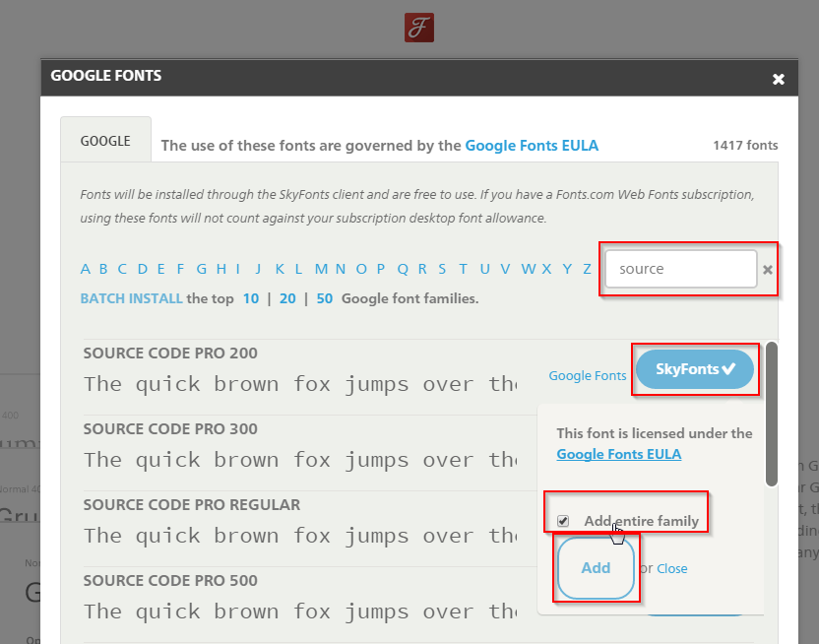Open Google Fonts link beside Source Code Pro 200
The height and width of the screenshot is (644, 819).
click(x=587, y=375)
